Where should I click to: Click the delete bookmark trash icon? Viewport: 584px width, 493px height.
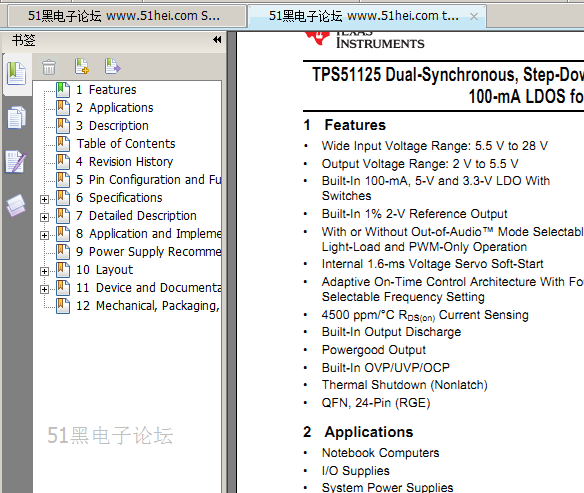click(x=49, y=67)
